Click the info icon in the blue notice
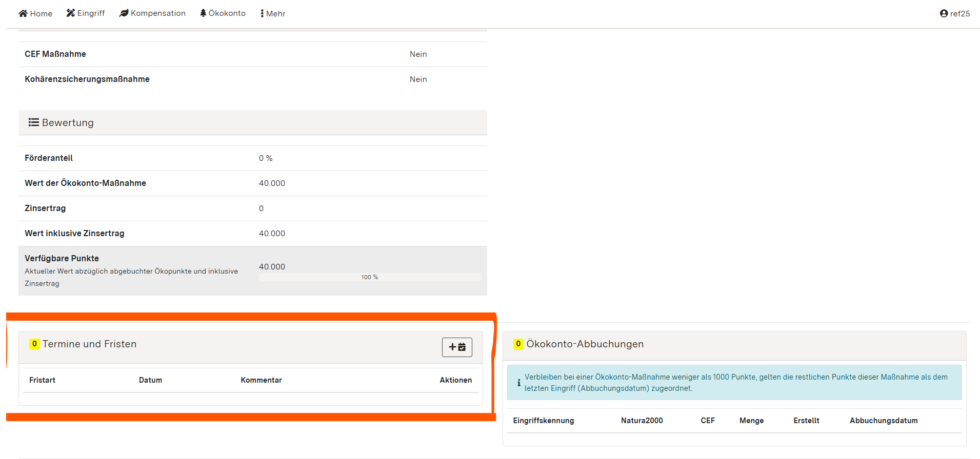This screenshot has height=459, width=980. 518,383
